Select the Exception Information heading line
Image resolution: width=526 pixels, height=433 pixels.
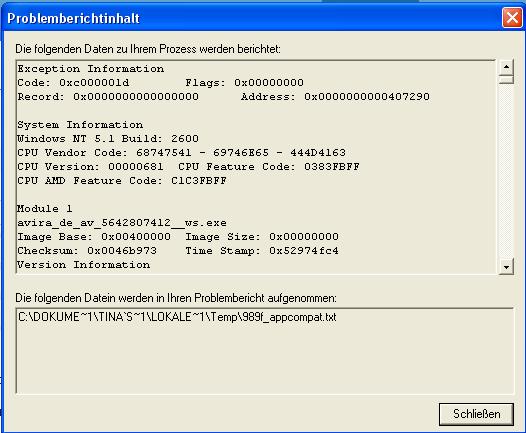coord(91,69)
